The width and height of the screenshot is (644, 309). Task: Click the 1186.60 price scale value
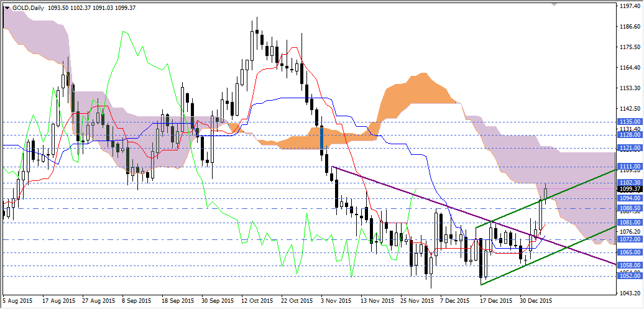click(x=630, y=27)
